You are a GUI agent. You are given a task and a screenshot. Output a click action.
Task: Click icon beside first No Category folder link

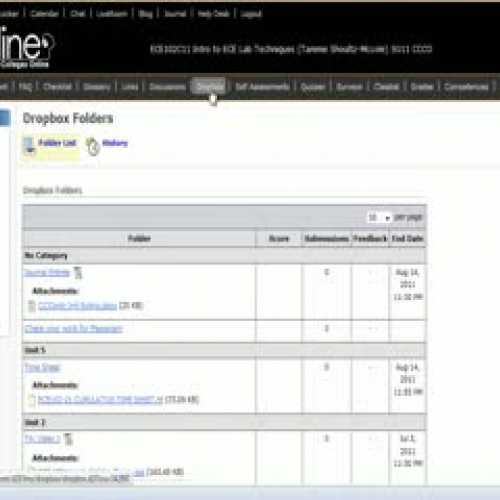pyautogui.click(x=78, y=273)
